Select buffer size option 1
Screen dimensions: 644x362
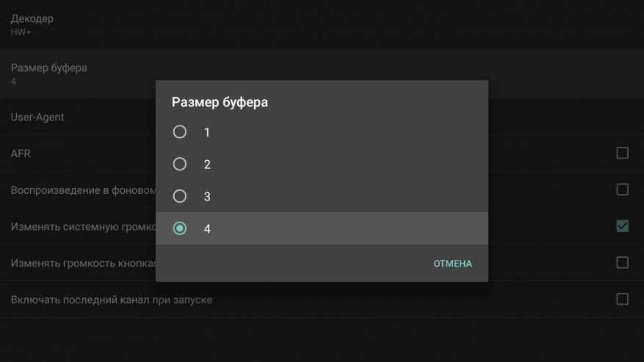[180, 132]
